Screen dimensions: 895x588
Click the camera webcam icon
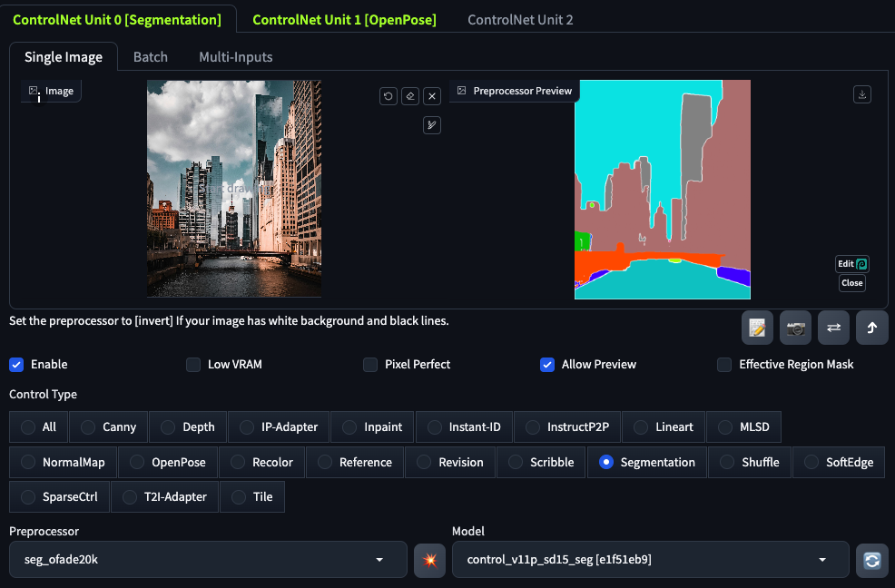tap(796, 328)
